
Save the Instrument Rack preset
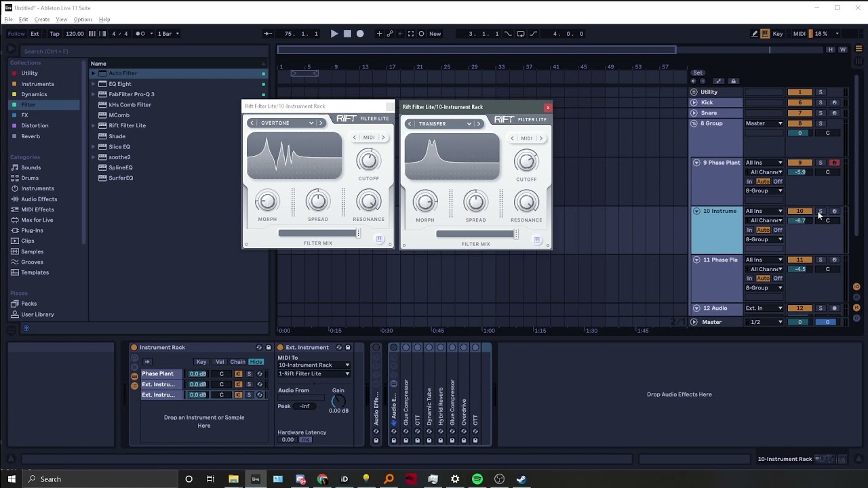(269, 348)
